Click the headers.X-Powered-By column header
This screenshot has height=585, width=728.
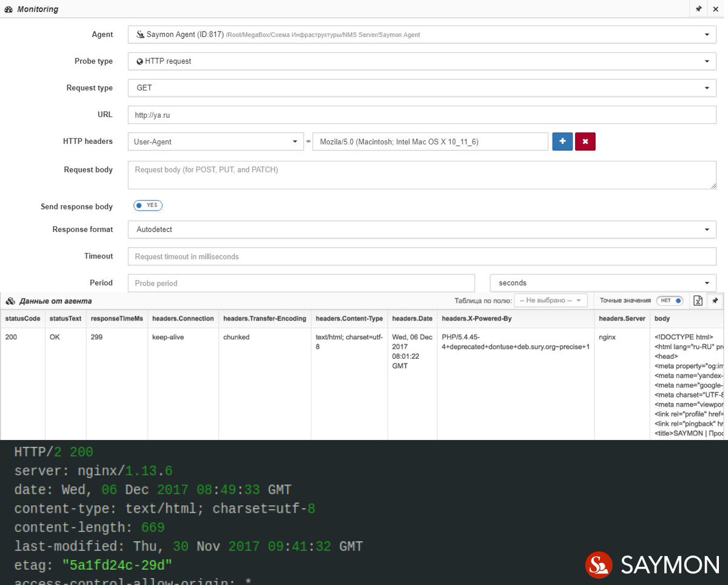(x=516, y=319)
